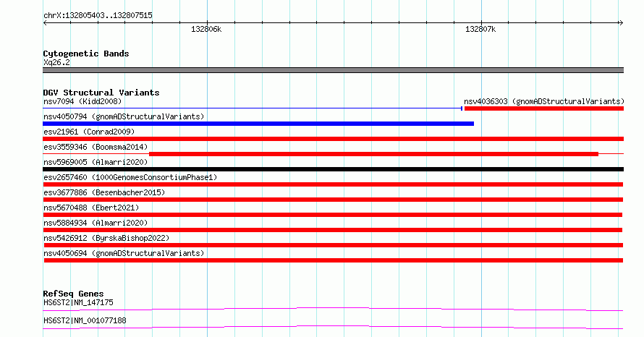Click the esv2657460 (1000GenomesConsortiumPhase1) label
This screenshot has height=337, width=644.
point(130,177)
